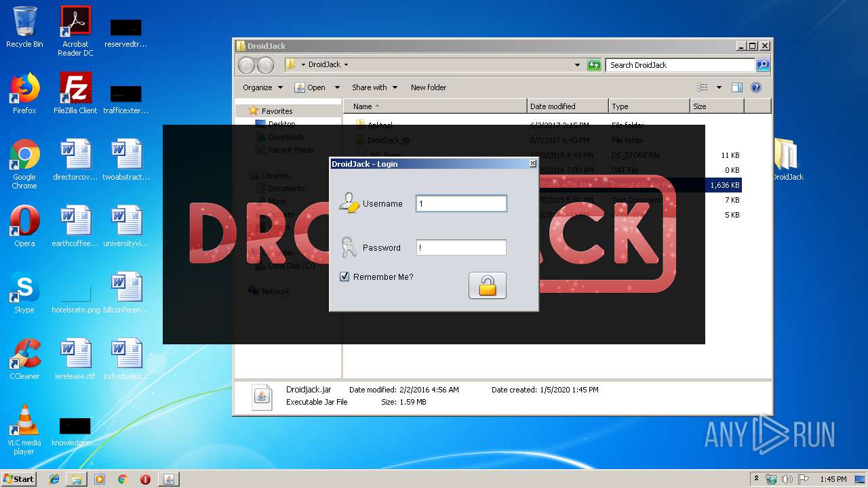This screenshot has width=868, height=488.
Task: Select Favorites in navigation pane
Action: pyautogui.click(x=277, y=111)
